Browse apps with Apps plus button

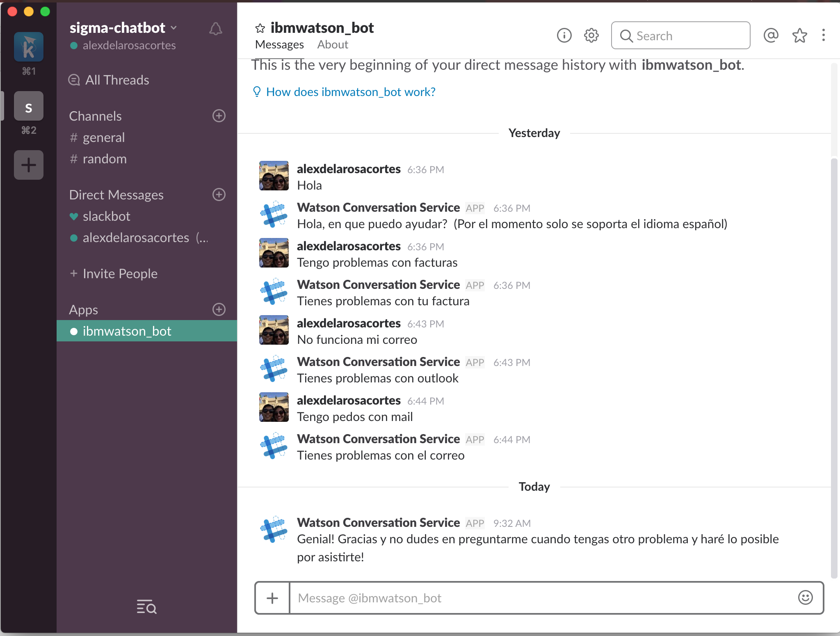(x=219, y=309)
